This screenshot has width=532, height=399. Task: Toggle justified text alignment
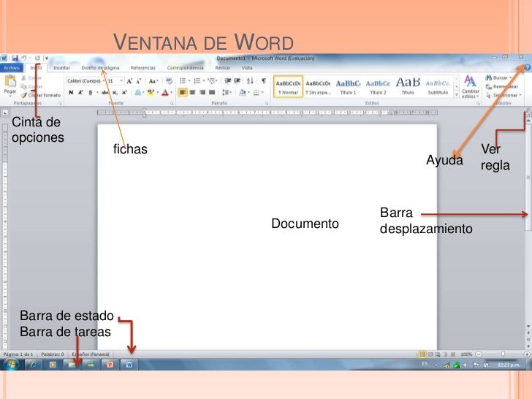click(x=212, y=92)
